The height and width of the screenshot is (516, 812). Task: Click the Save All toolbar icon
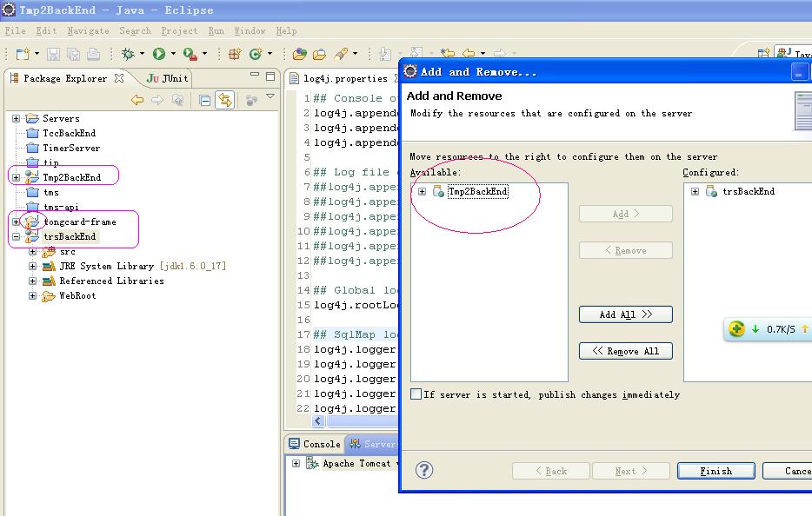(74, 54)
